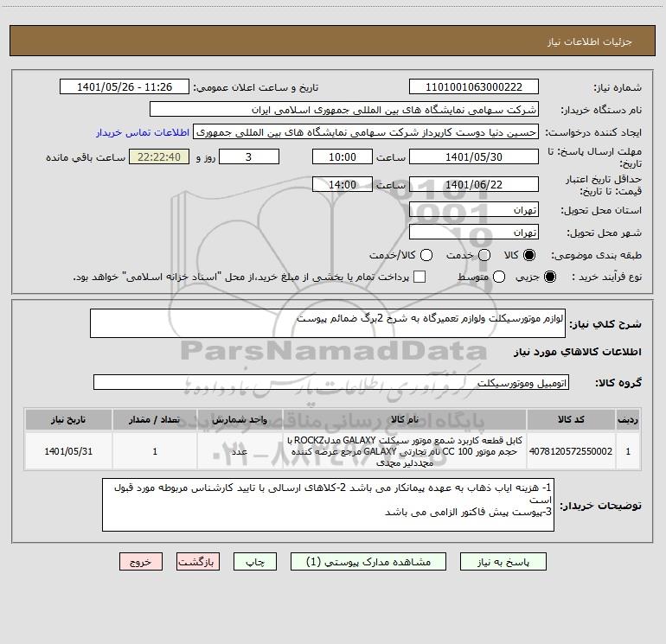This screenshot has height=644, width=666.
Task: Click the remaining days field showing 3
Action: click(249, 156)
